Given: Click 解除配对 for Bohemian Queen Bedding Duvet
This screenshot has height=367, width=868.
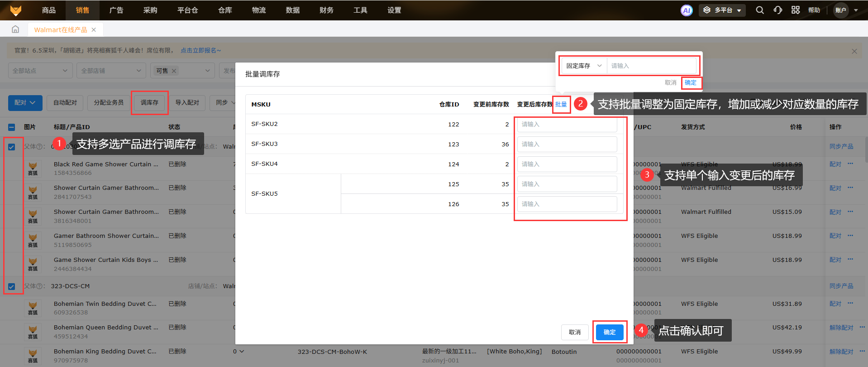Looking at the screenshot, I should coord(841,328).
